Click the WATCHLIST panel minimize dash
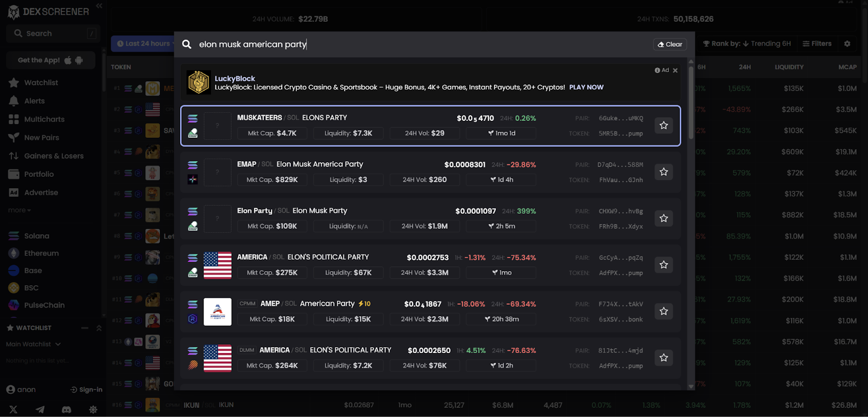The width and height of the screenshot is (868, 417). point(85,328)
